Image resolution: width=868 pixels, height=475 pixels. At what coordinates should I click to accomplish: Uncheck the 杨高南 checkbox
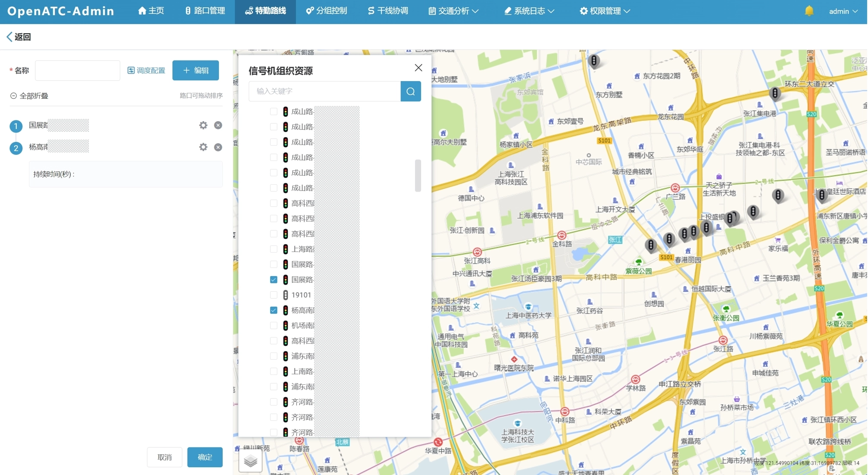(274, 310)
